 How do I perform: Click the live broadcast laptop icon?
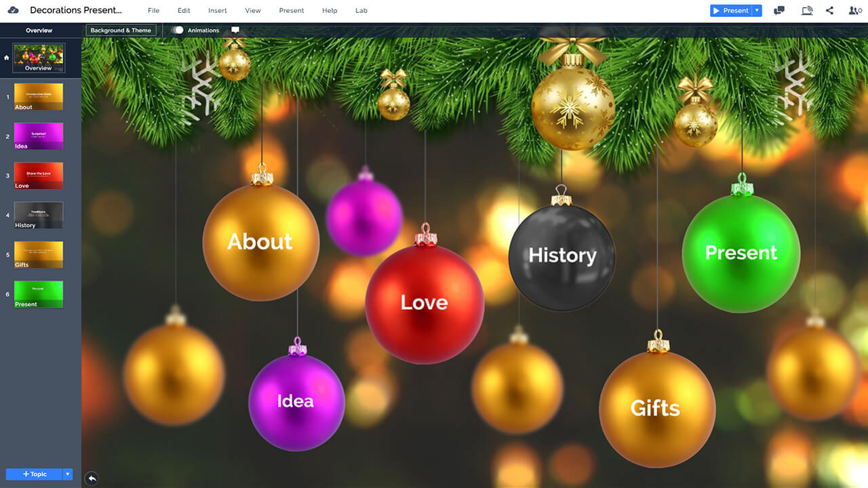pyautogui.click(x=806, y=11)
